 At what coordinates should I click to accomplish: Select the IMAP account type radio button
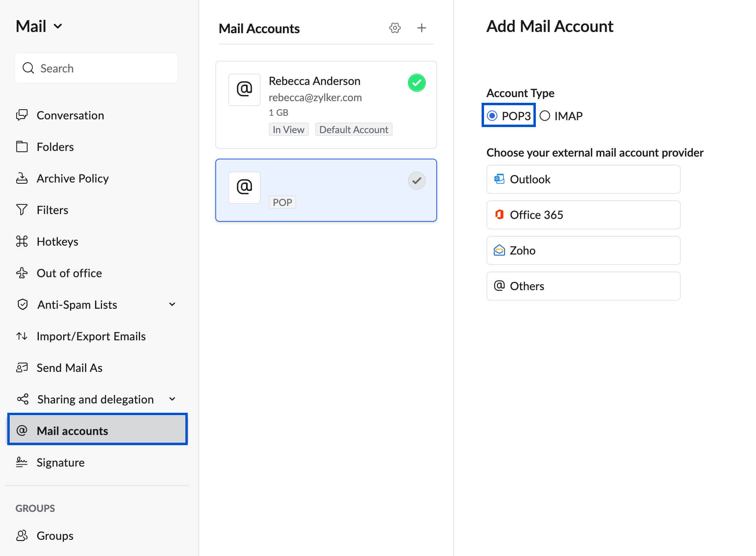pyautogui.click(x=545, y=115)
